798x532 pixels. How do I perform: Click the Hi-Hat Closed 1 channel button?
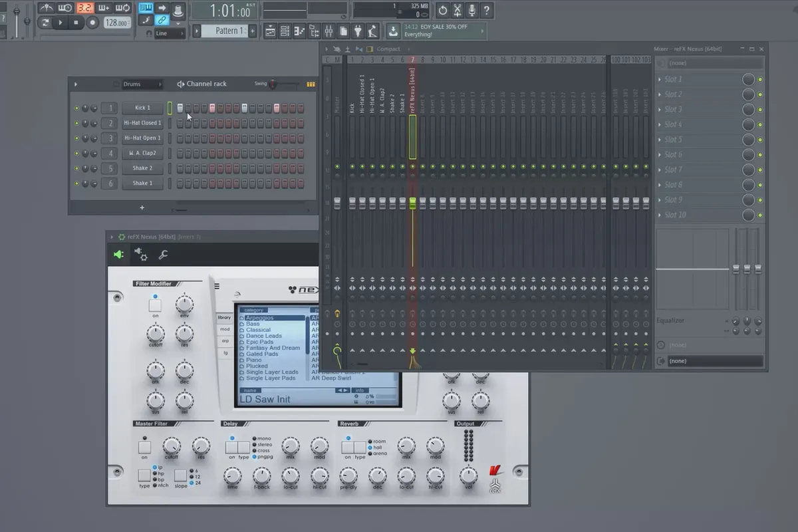[142, 123]
